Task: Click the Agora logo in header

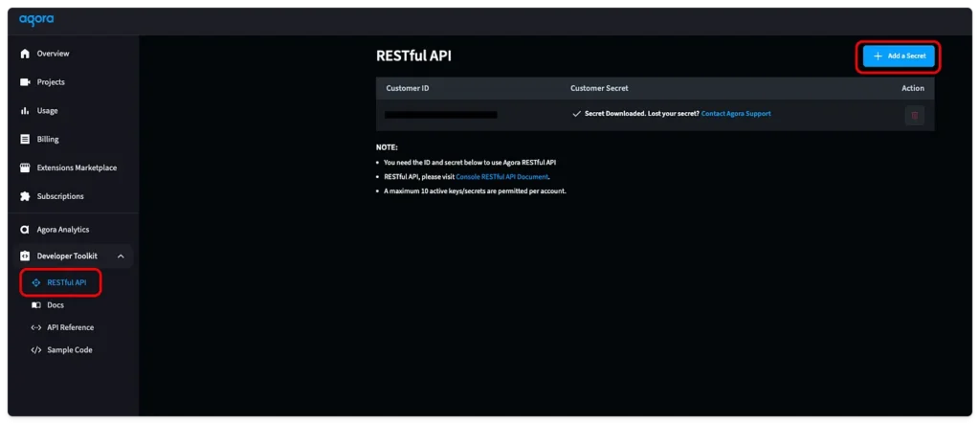Action: click(x=36, y=20)
